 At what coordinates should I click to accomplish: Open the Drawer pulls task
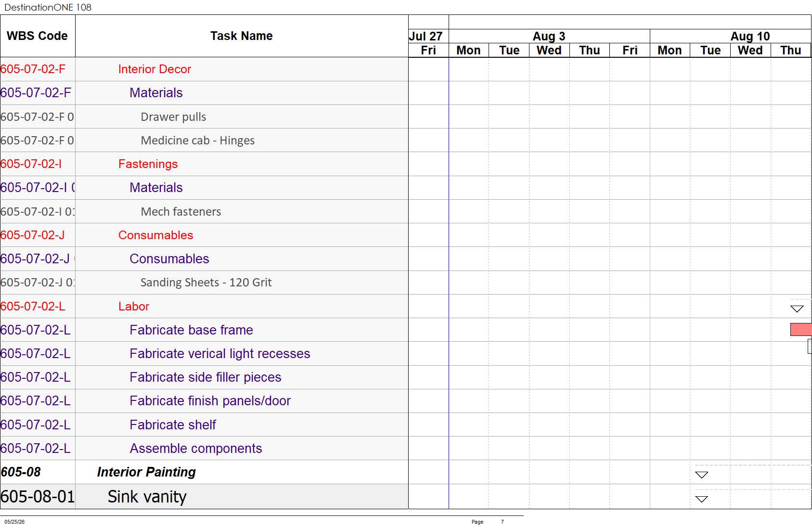coord(173,117)
